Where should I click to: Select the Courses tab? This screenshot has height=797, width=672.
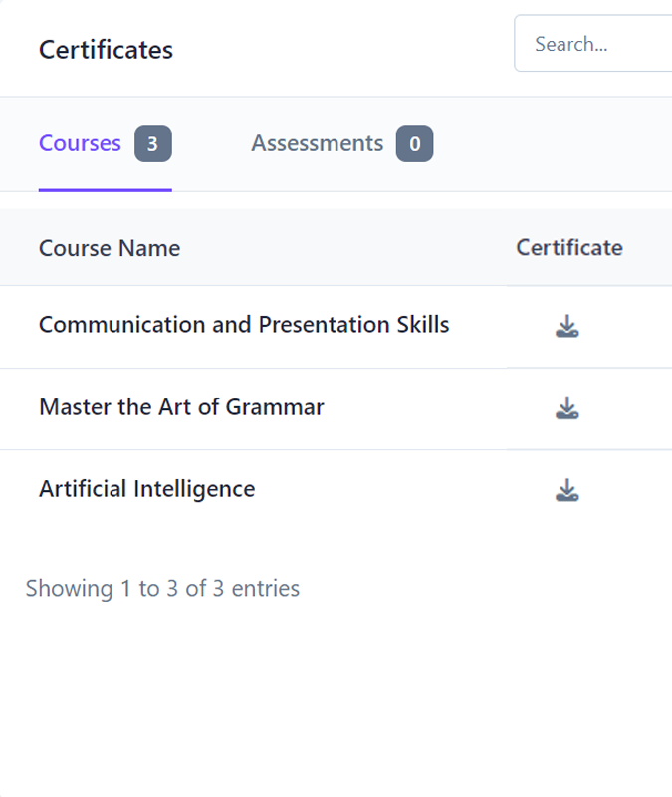[80, 144]
